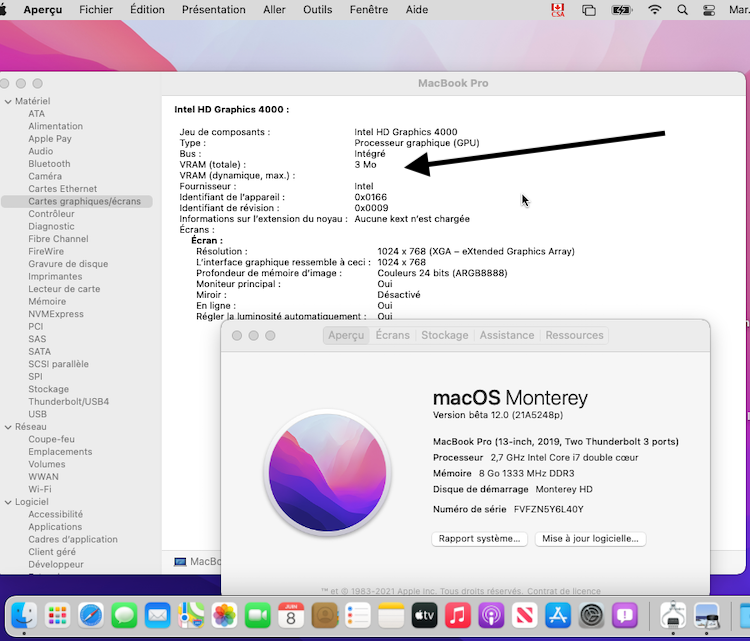The height and width of the screenshot is (641, 750).
Task: Select USB in the sidebar
Action: pyautogui.click(x=37, y=414)
